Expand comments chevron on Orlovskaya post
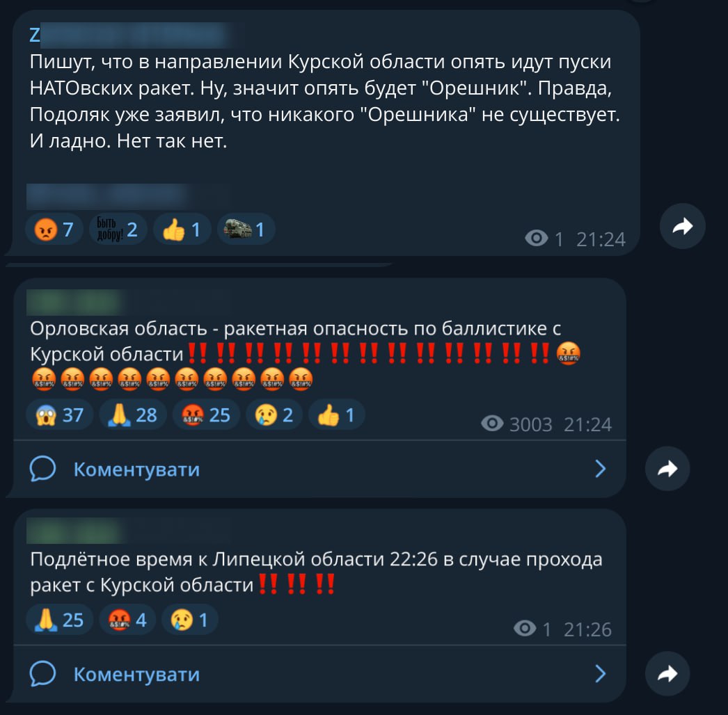 click(x=601, y=469)
